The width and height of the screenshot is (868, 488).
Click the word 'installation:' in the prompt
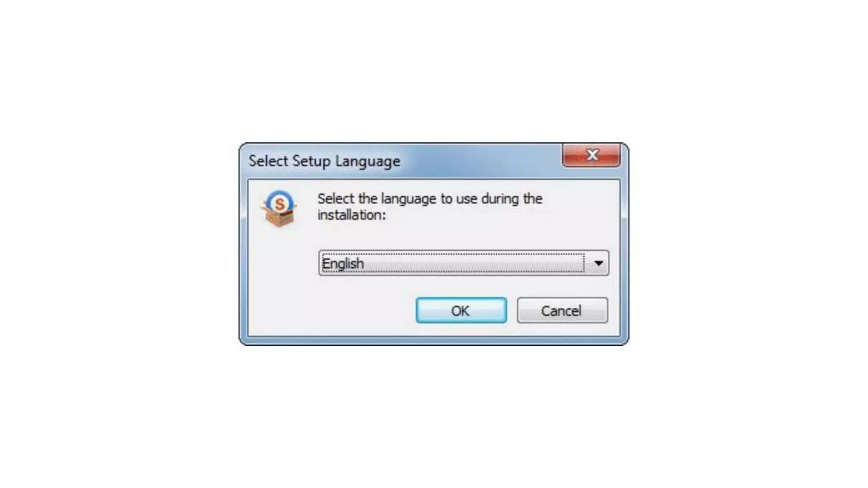pos(352,215)
